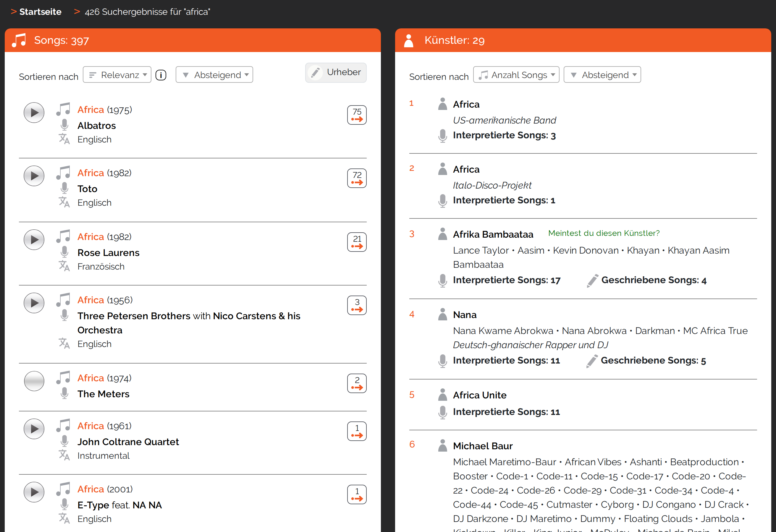Click the music note icon beside Africa (1975)

pyautogui.click(x=63, y=109)
